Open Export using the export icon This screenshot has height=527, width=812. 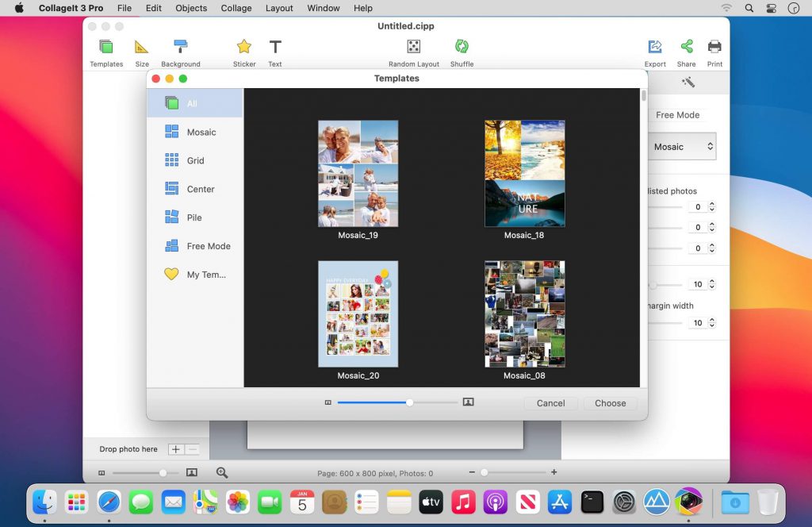point(654,46)
